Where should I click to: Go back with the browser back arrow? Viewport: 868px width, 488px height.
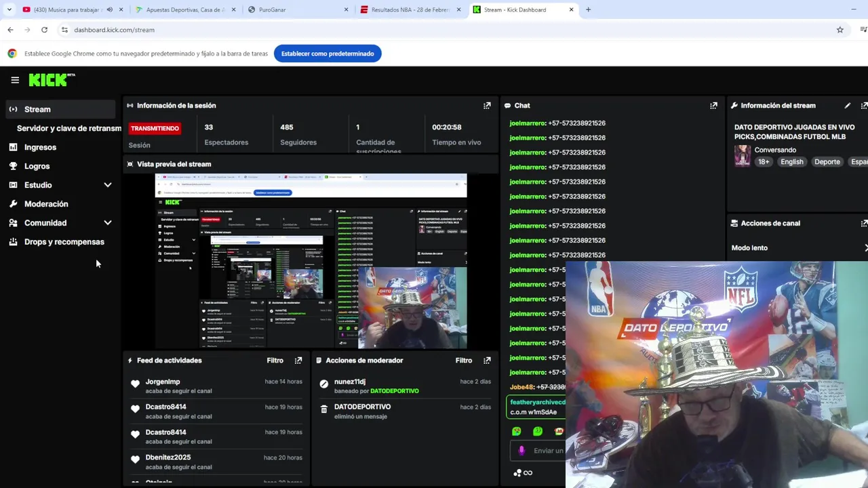(x=10, y=30)
